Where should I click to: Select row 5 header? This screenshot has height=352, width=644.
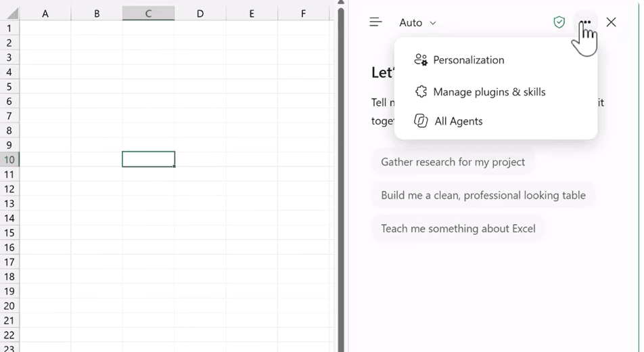[x=9, y=87]
